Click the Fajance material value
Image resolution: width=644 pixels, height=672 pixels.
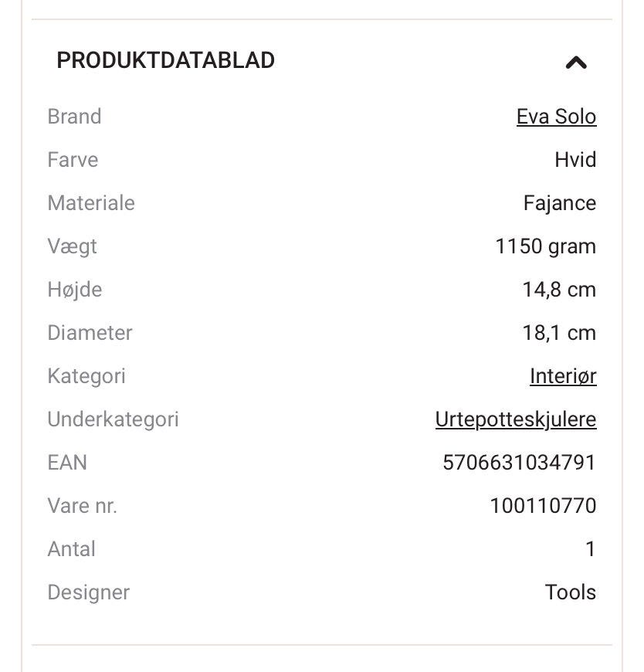click(560, 203)
